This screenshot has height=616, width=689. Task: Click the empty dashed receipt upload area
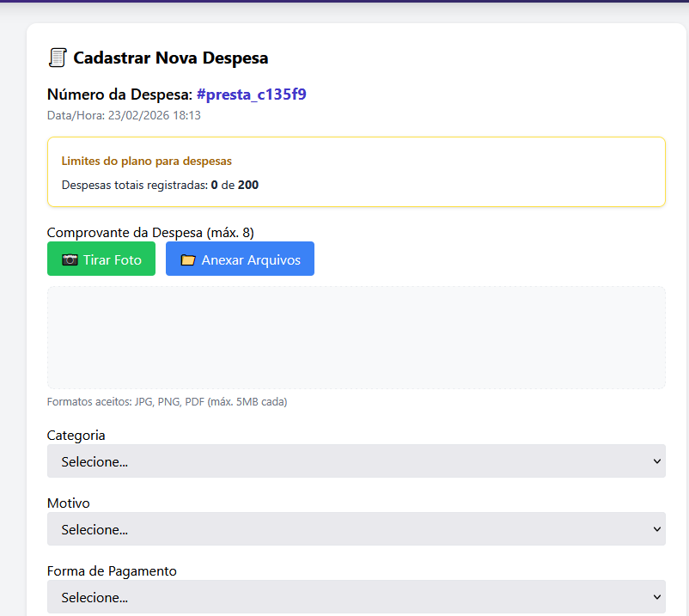pos(356,338)
